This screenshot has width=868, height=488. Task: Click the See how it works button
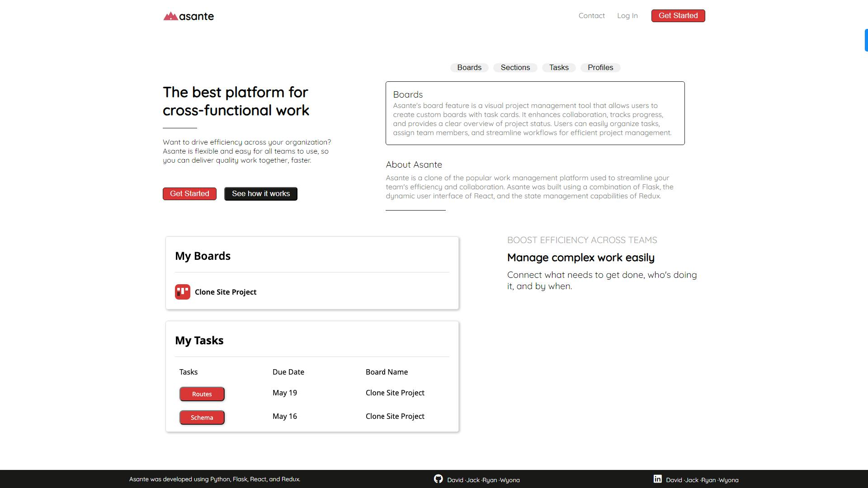click(261, 194)
